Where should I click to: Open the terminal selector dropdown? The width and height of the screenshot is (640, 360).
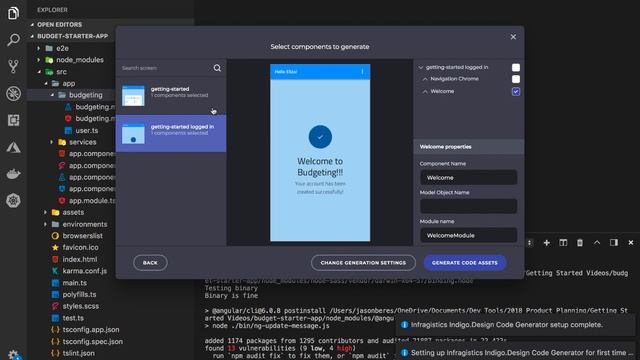529,243
